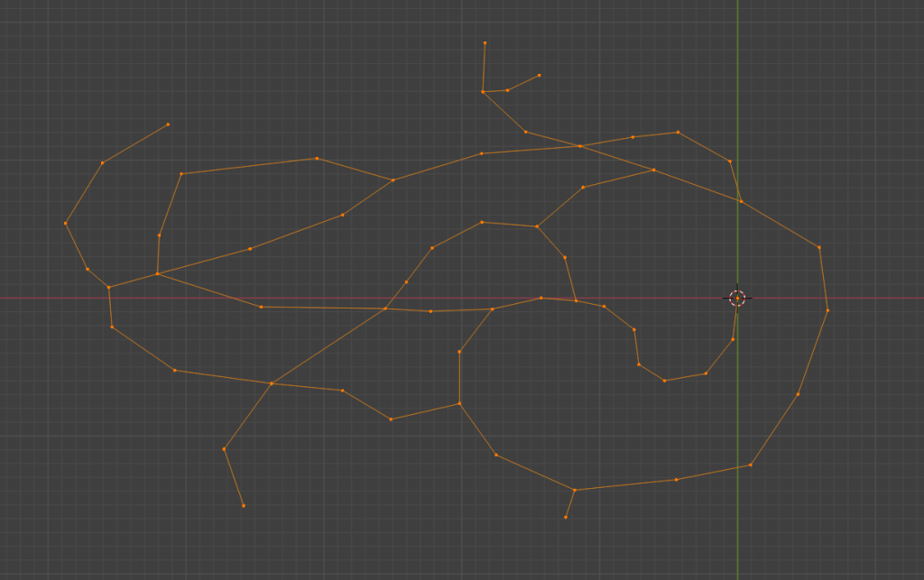The height and width of the screenshot is (580, 924).
Task: Select the topmost vertex of the mesh
Action: click(x=485, y=42)
